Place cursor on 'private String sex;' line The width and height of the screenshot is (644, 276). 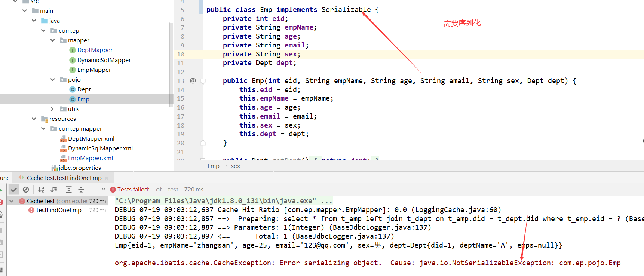click(x=261, y=54)
